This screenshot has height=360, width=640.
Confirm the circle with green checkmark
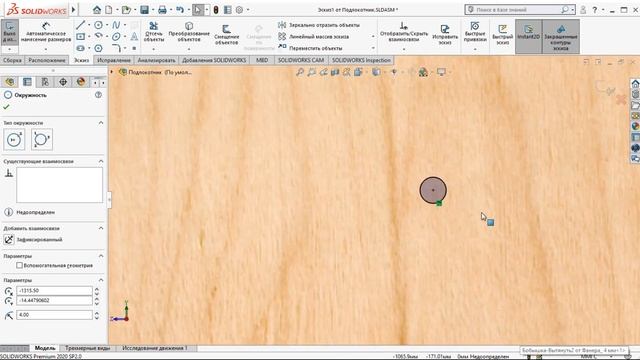point(6,107)
